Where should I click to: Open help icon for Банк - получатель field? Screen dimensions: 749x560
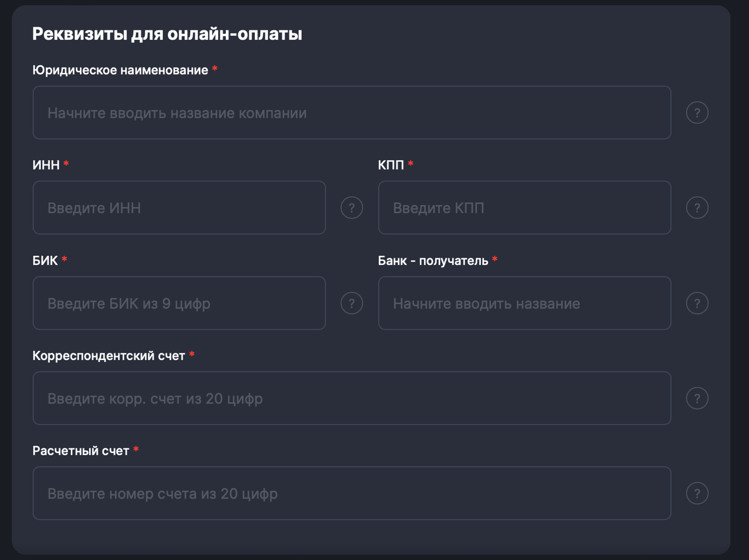[697, 303]
